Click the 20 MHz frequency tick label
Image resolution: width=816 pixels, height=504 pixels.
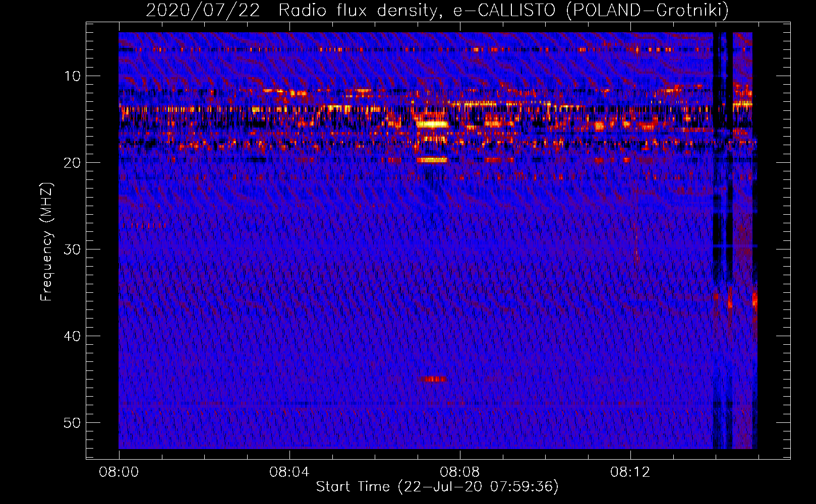pyautogui.click(x=72, y=163)
